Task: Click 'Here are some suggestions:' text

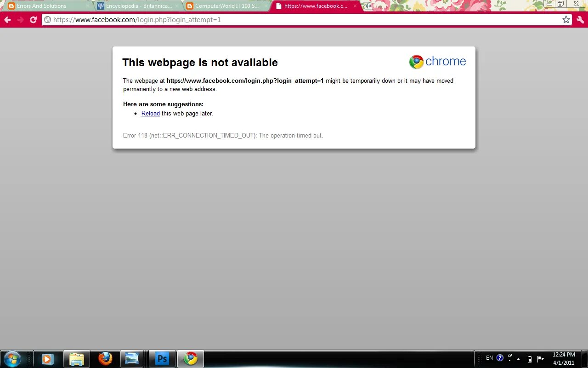Action: click(163, 104)
